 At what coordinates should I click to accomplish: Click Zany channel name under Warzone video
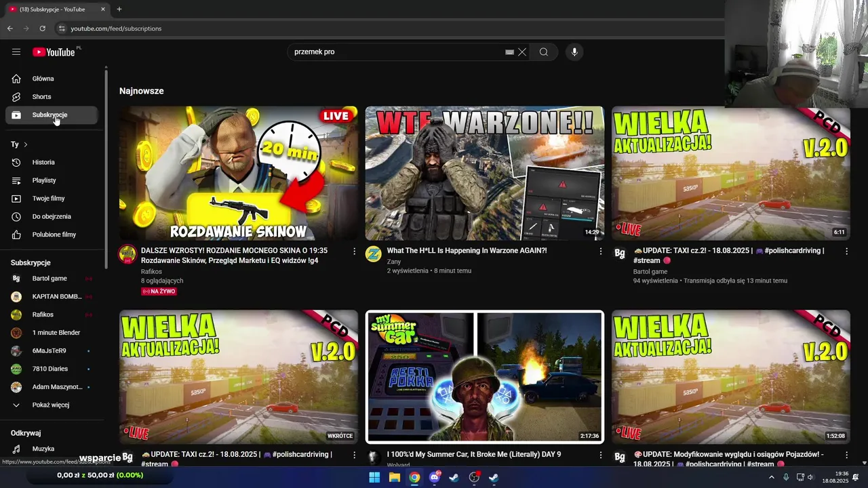394,262
